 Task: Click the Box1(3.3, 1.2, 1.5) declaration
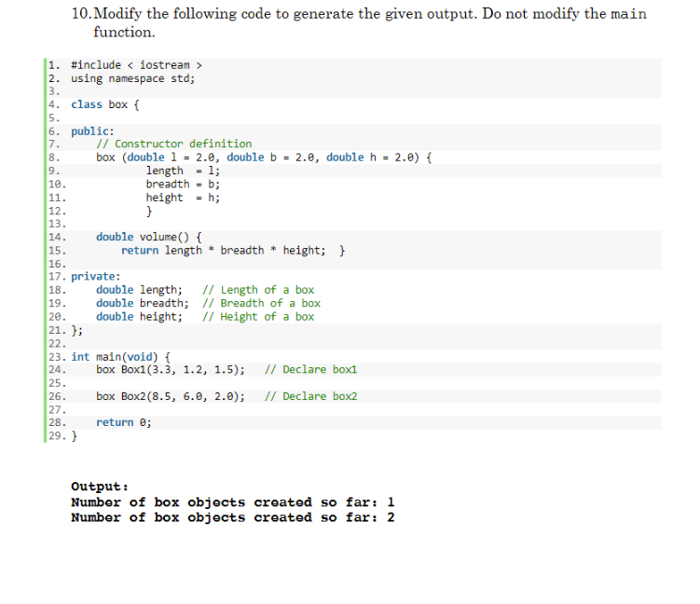click(171, 370)
